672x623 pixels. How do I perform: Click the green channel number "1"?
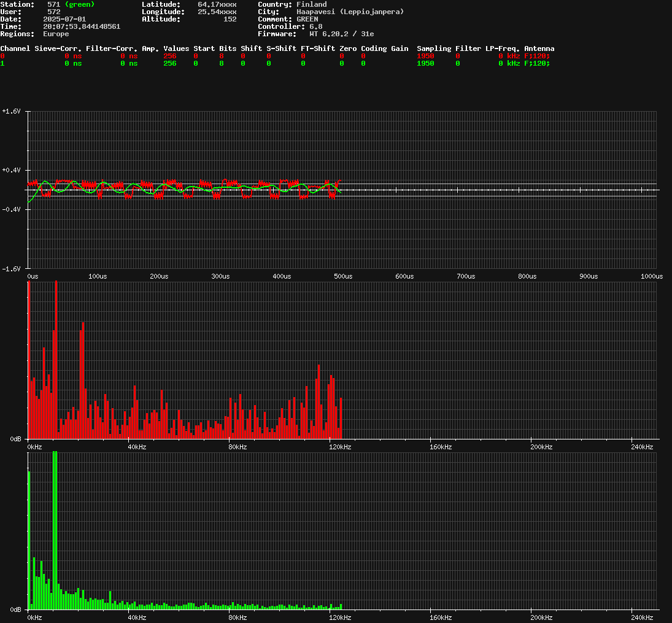(x=2, y=63)
